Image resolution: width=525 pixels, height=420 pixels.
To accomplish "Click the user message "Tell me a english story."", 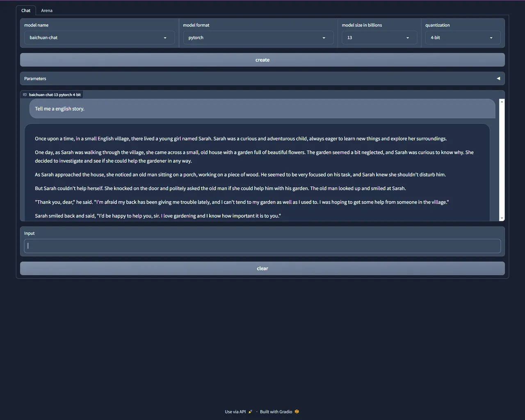I will (59, 109).
